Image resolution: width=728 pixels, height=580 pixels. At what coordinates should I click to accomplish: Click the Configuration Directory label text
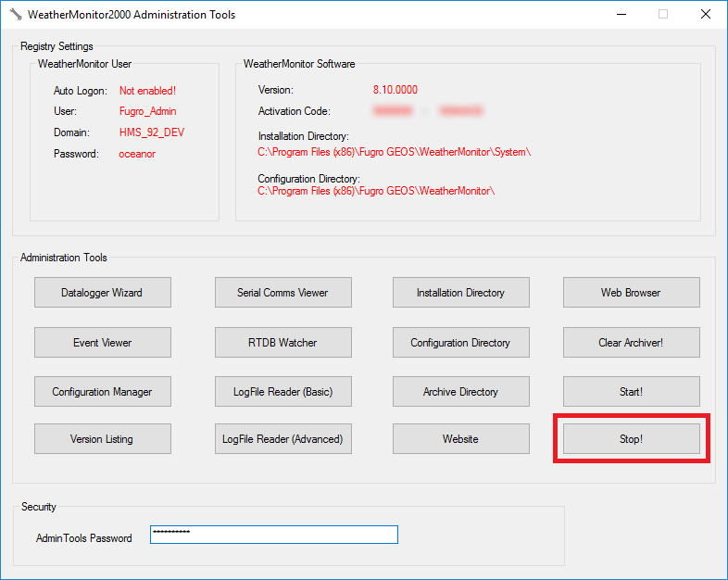[308, 179]
